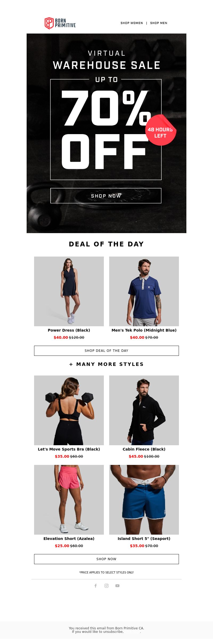This screenshot has width=213, height=644.
Task: Select the Let's Move Sports Bra image
Action: coord(69,410)
